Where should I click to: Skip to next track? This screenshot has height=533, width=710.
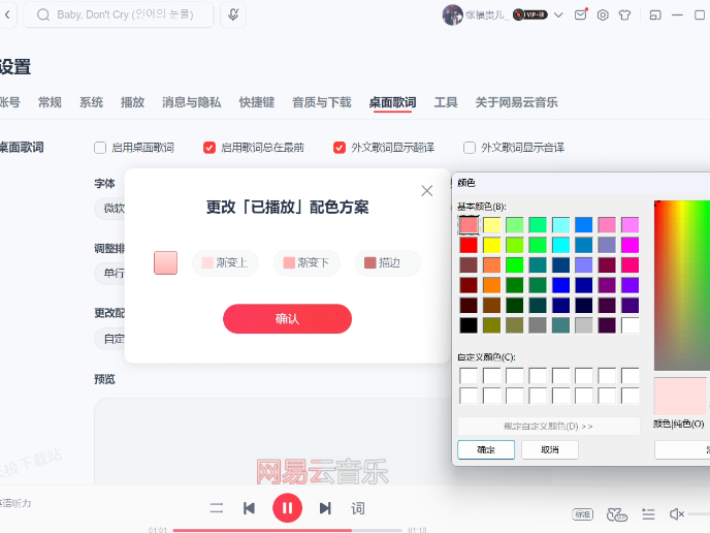click(325, 508)
